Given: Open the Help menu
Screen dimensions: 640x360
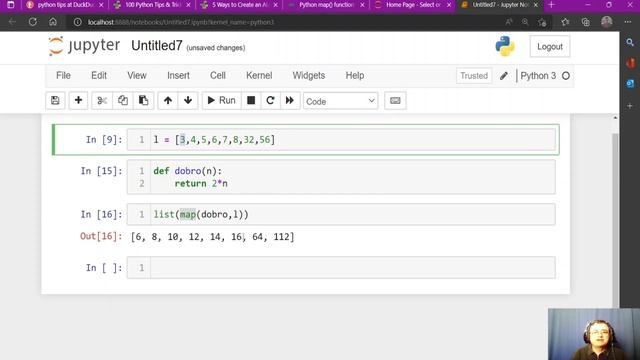Looking at the screenshot, I should pyautogui.click(x=355, y=76).
